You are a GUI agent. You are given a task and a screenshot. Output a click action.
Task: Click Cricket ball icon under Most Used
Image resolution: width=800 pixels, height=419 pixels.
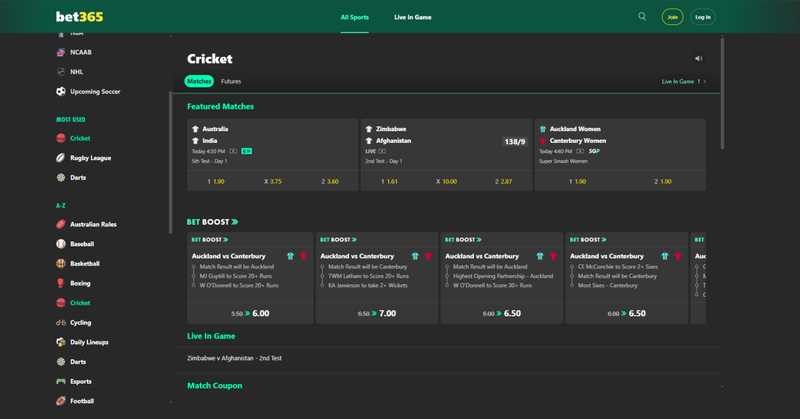click(x=61, y=138)
